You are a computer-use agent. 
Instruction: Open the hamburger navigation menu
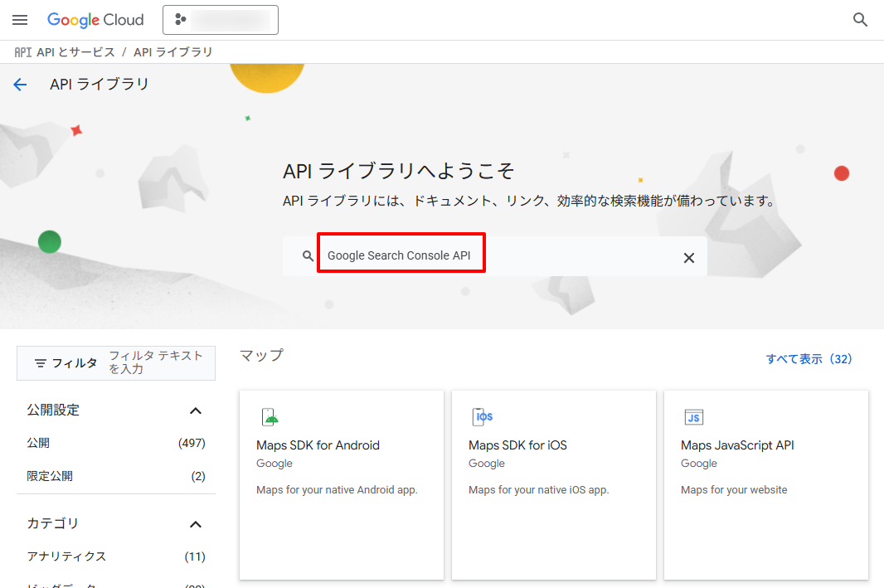(20, 20)
